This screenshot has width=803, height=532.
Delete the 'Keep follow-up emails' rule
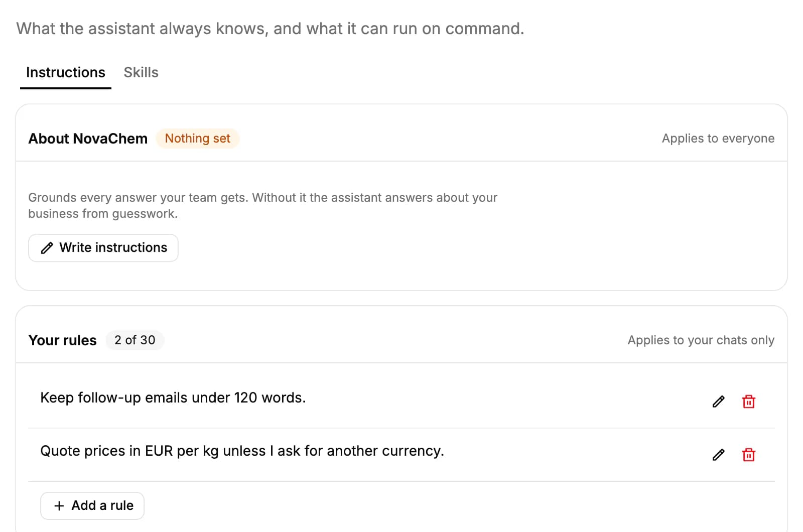click(x=748, y=402)
